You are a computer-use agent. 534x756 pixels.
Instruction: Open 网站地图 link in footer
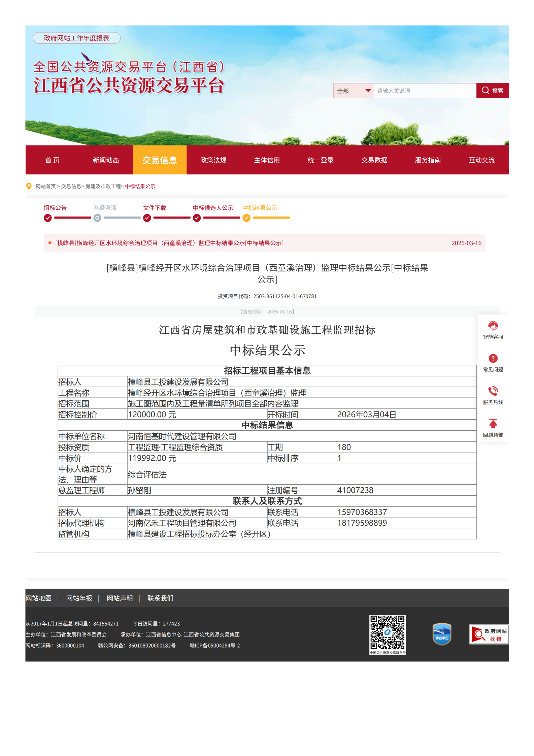click(x=39, y=598)
